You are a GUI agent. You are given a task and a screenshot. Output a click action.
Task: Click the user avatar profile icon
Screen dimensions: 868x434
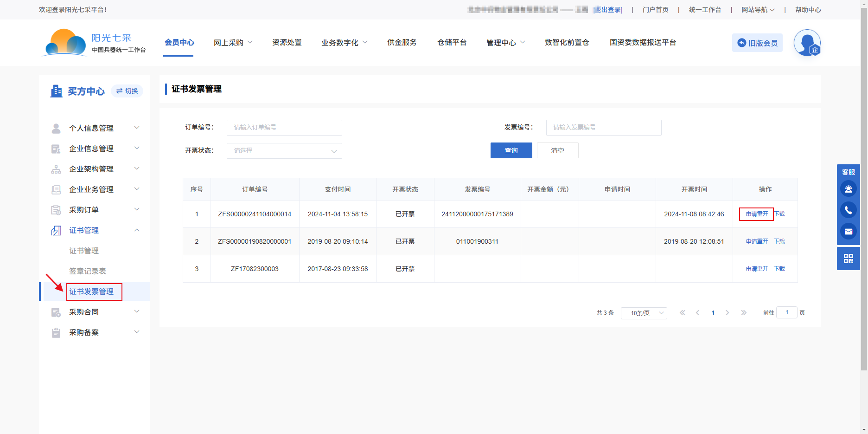coord(807,43)
